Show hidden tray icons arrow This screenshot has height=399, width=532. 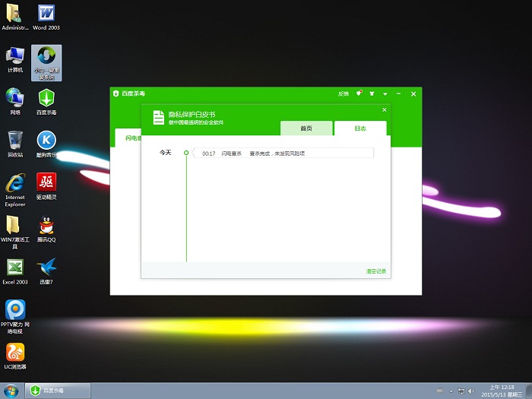(451, 391)
